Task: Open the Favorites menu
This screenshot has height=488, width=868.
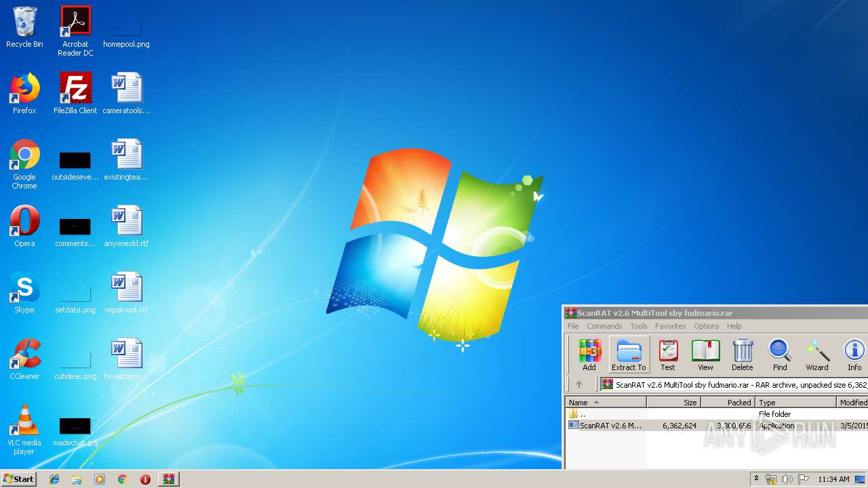Action: coord(670,326)
